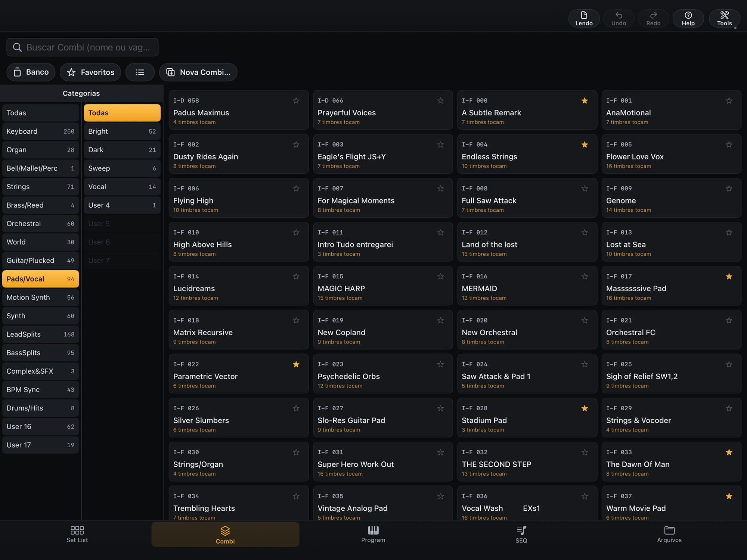This screenshot has height=560, width=747.
Task: Select Lost at Sea combi
Action: pos(671,242)
